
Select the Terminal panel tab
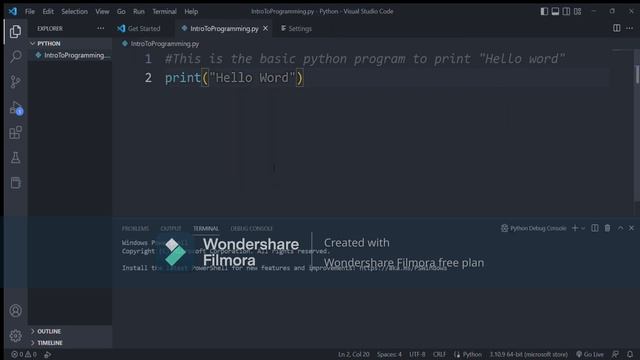[206, 229]
